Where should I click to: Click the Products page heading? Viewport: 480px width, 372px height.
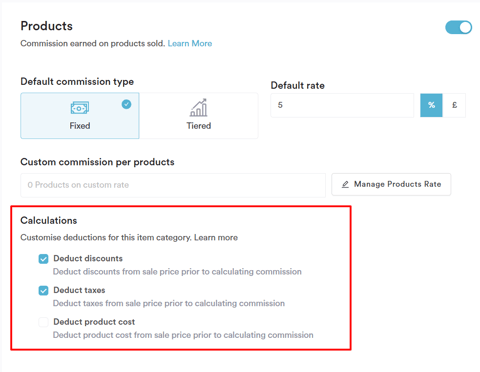click(x=47, y=26)
